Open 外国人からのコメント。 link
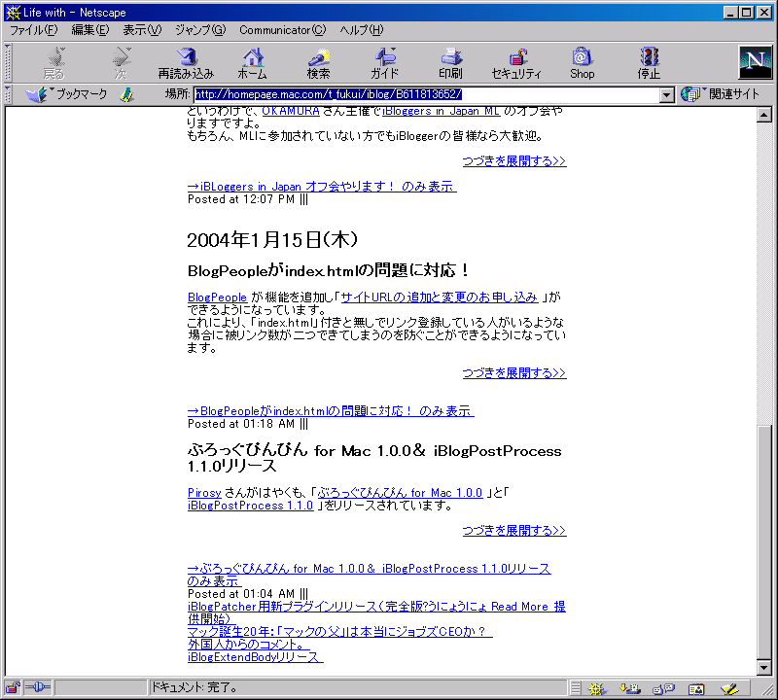This screenshot has width=778, height=700. pos(249,645)
